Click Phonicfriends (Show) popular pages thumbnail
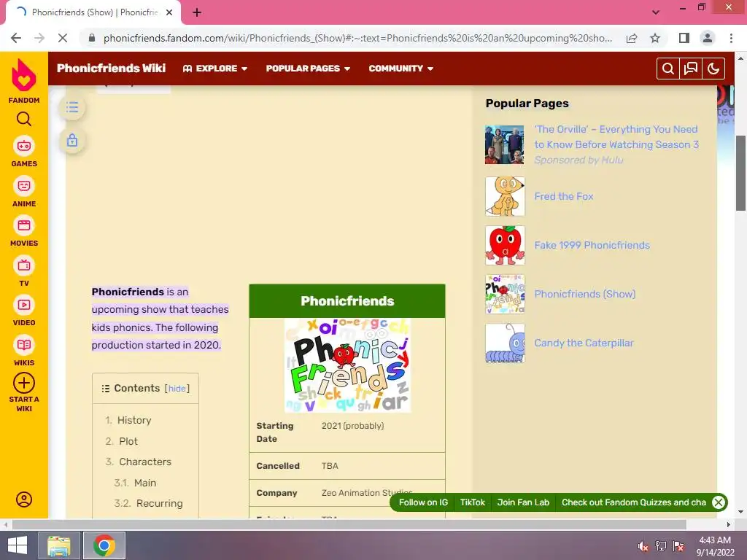Viewport: 747px width, 560px height. [505, 294]
